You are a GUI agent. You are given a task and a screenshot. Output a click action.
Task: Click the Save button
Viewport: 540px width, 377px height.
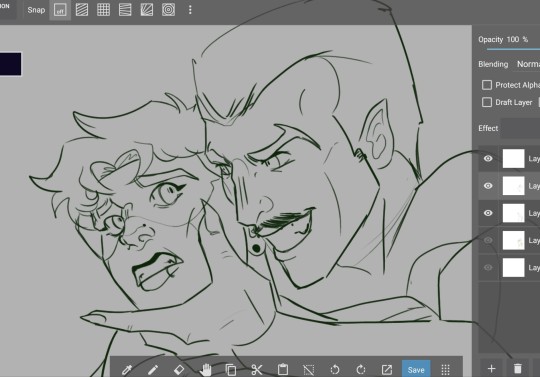[416, 369]
